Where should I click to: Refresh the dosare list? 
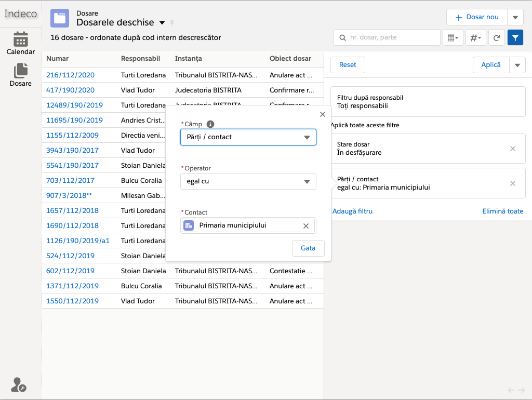tap(497, 37)
